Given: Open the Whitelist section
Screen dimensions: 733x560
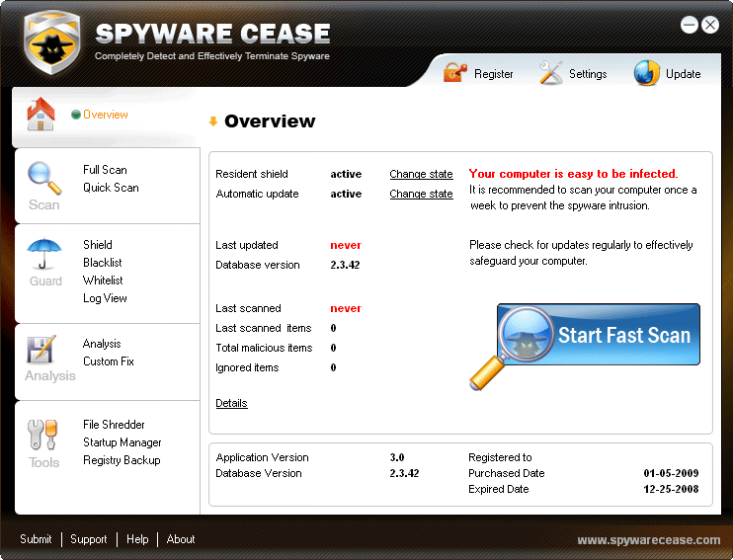Looking at the screenshot, I should [x=103, y=280].
